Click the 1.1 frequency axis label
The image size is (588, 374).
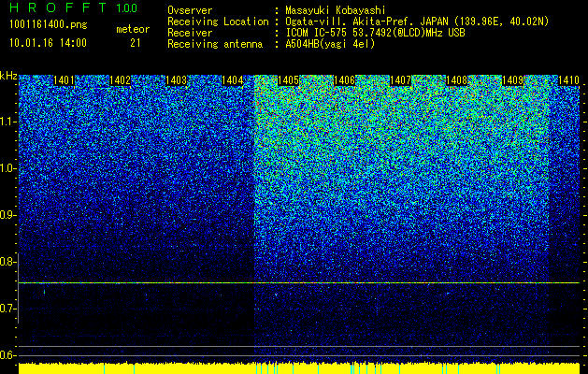tap(7, 122)
